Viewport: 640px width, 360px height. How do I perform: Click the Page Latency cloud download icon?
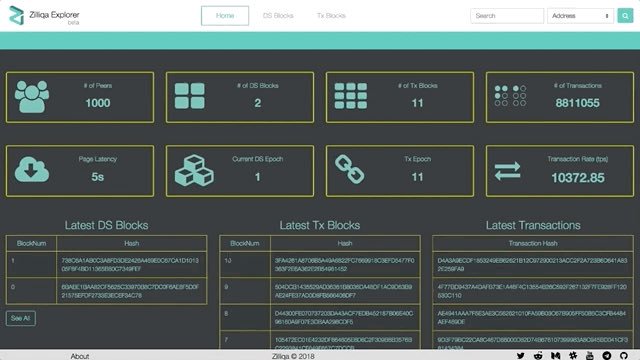pos(32,169)
